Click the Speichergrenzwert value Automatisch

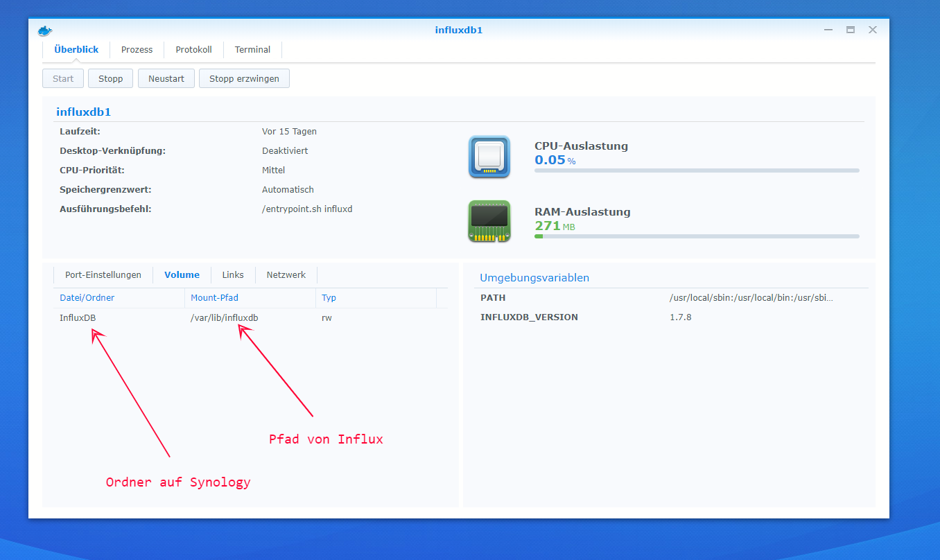tap(288, 189)
